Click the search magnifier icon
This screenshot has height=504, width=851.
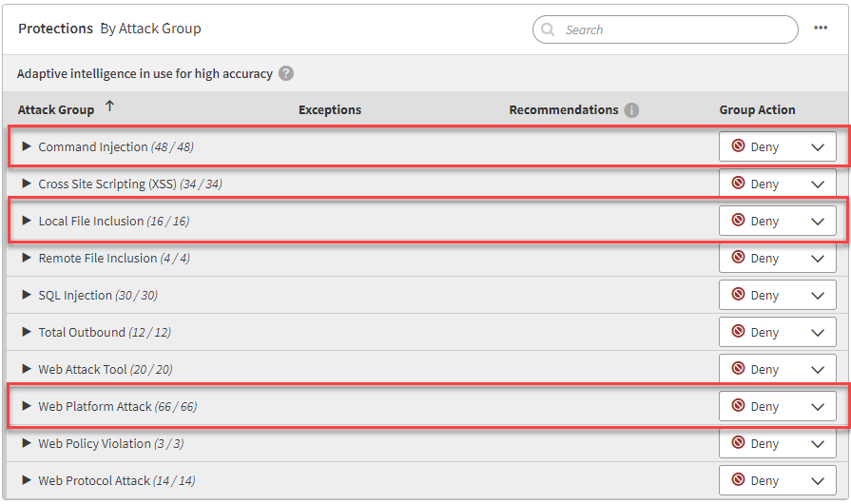click(x=549, y=29)
